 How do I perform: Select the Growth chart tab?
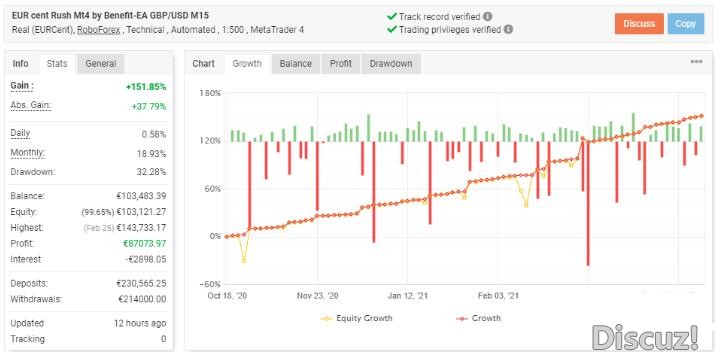pyautogui.click(x=247, y=64)
